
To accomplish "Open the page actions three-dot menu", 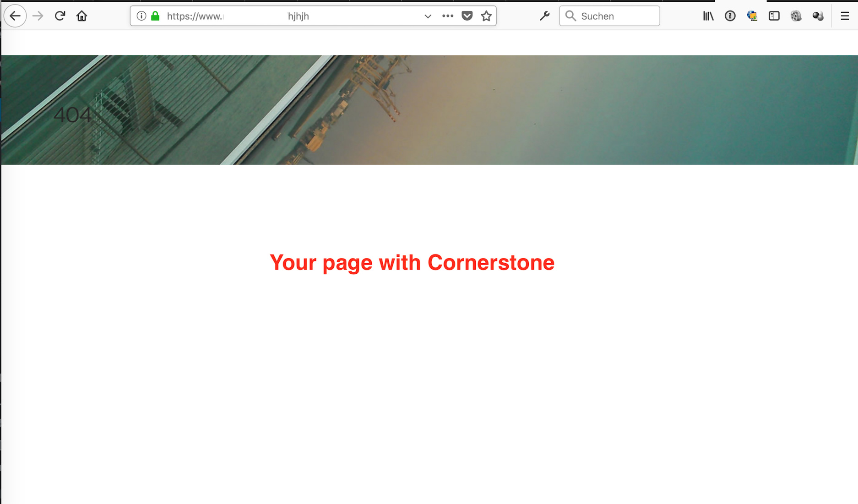I will 448,16.
